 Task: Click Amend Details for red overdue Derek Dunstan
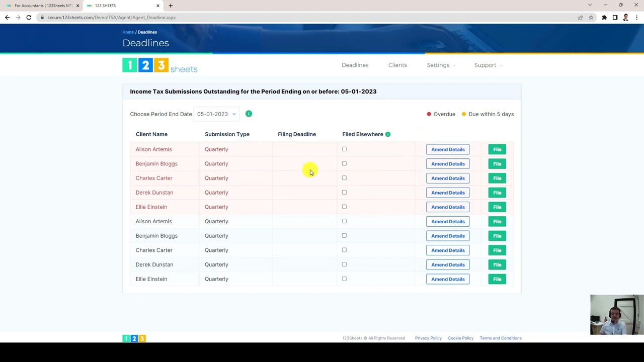[x=448, y=193]
